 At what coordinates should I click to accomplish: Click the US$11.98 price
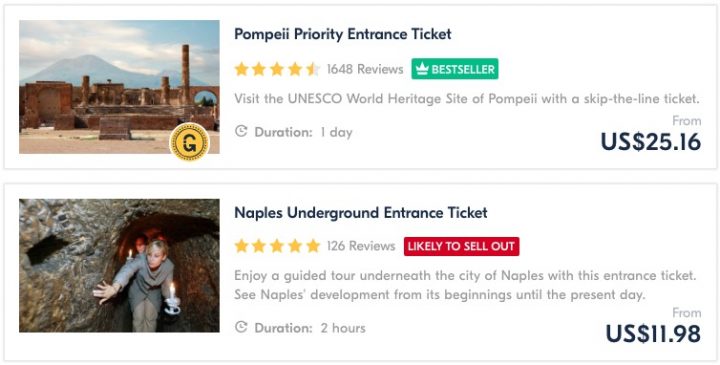click(x=653, y=334)
